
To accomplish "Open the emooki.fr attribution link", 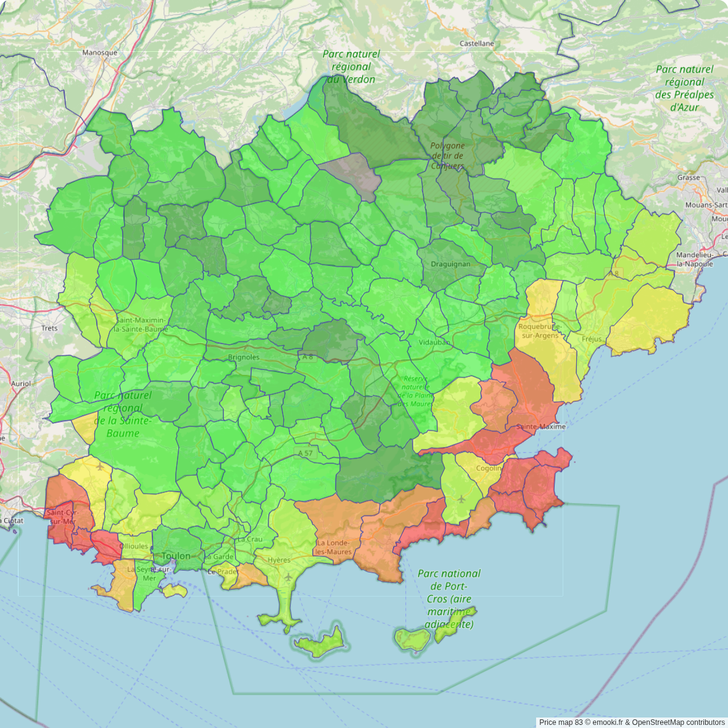I will tap(608, 722).
